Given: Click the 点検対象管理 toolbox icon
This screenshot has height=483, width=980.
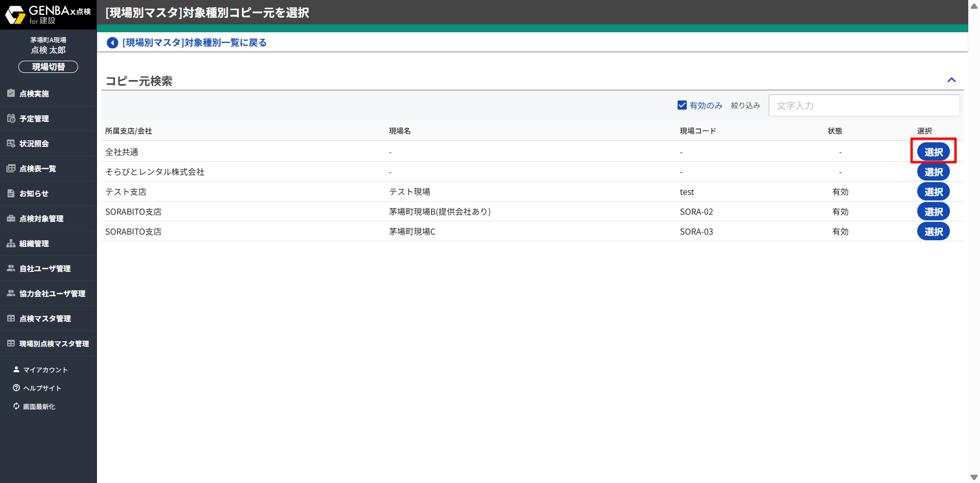Looking at the screenshot, I should (11, 218).
